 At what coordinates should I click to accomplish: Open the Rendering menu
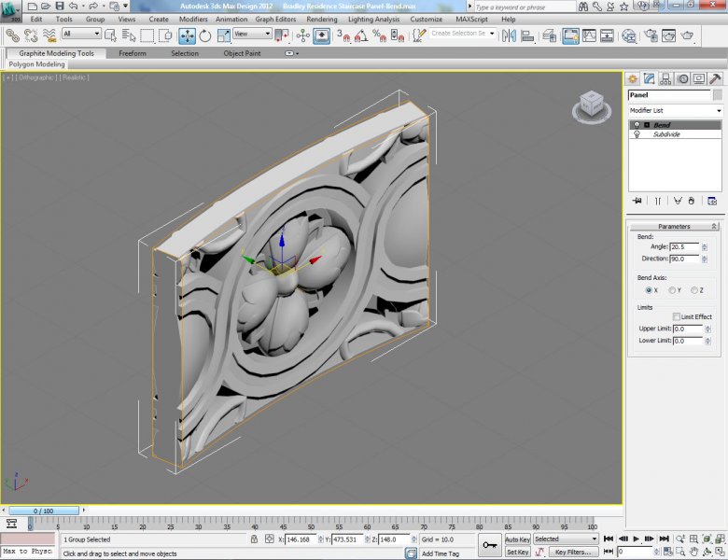322,19
